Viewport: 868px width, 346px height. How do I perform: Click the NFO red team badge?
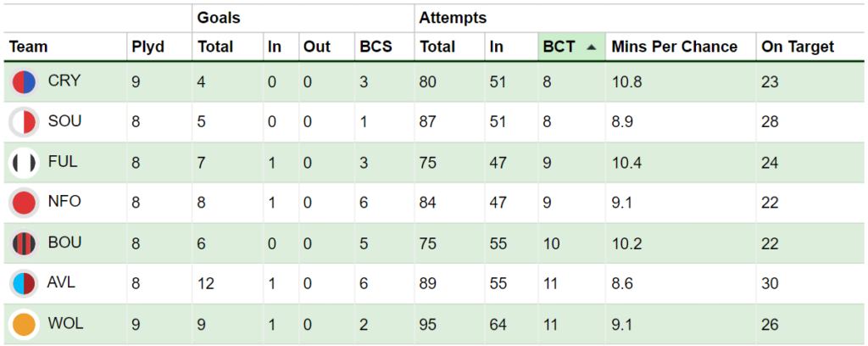click(24, 203)
